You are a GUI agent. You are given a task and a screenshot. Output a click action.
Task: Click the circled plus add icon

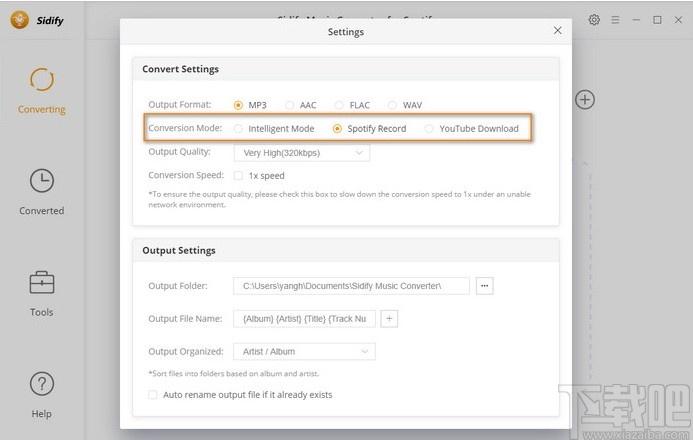(x=585, y=100)
